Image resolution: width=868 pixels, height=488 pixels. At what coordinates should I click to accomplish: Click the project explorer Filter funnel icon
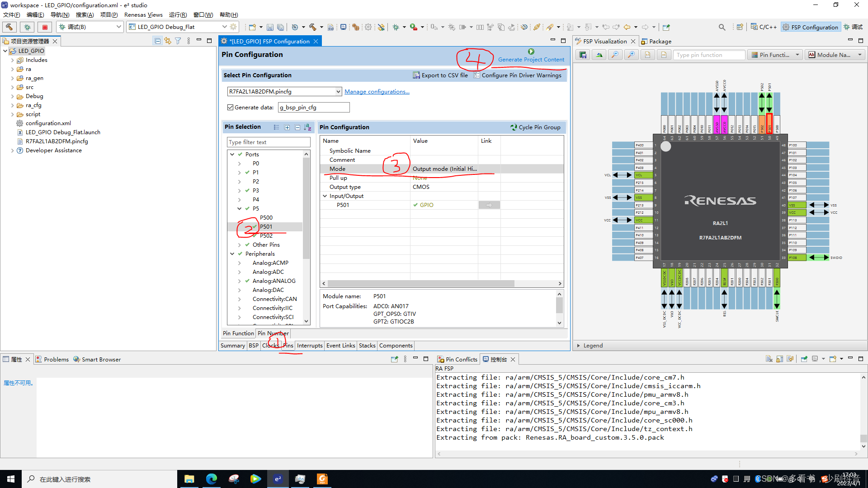(178, 41)
